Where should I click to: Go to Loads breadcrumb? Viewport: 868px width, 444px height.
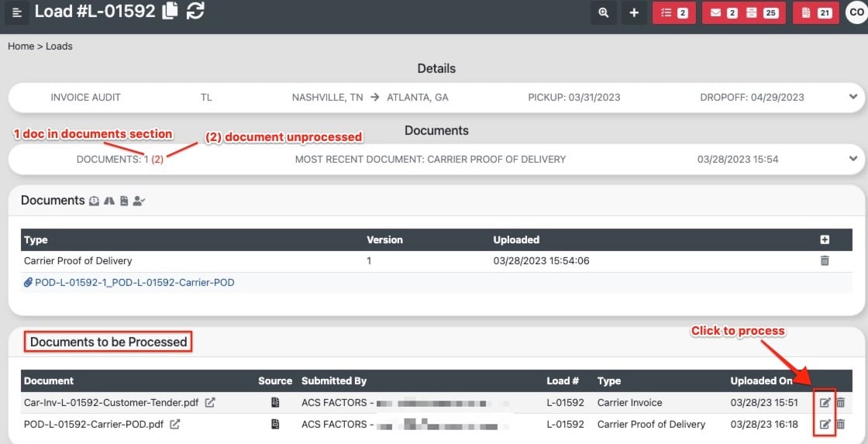point(59,46)
